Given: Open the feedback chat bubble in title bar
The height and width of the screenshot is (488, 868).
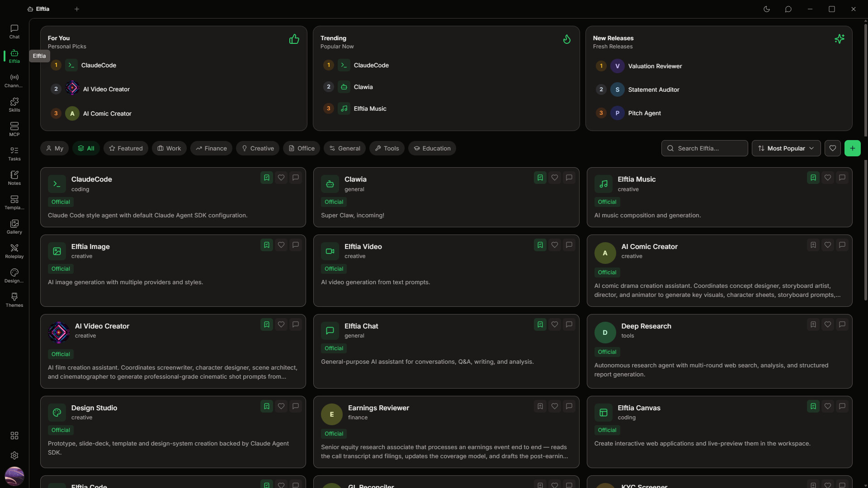Looking at the screenshot, I should [x=788, y=9].
